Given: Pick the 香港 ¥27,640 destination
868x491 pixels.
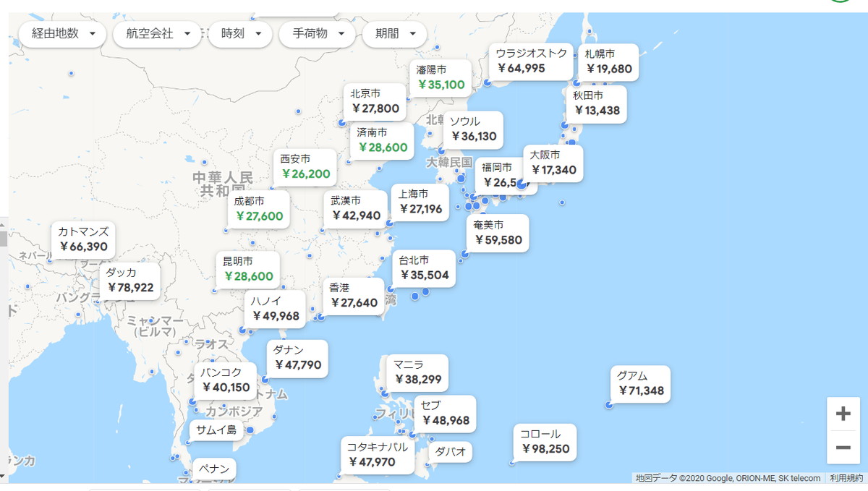Looking at the screenshot, I should coord(354,296).
